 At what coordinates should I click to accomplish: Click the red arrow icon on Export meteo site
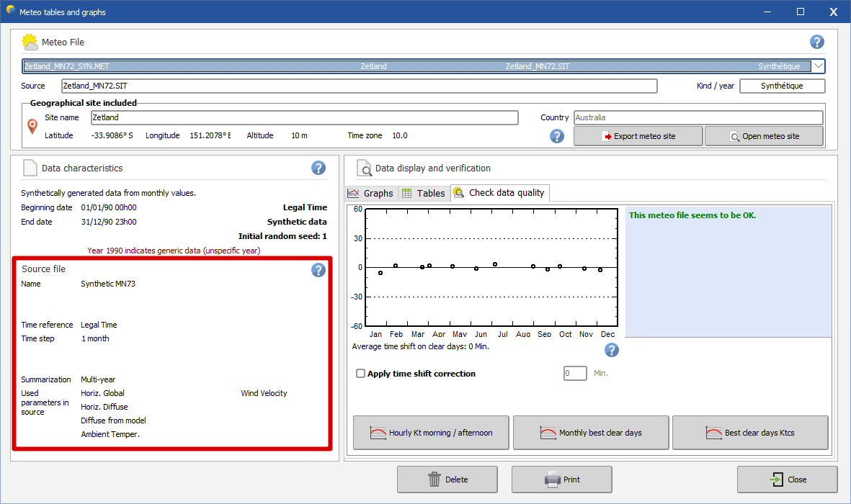pyautogui.click(x=607, y=137)
